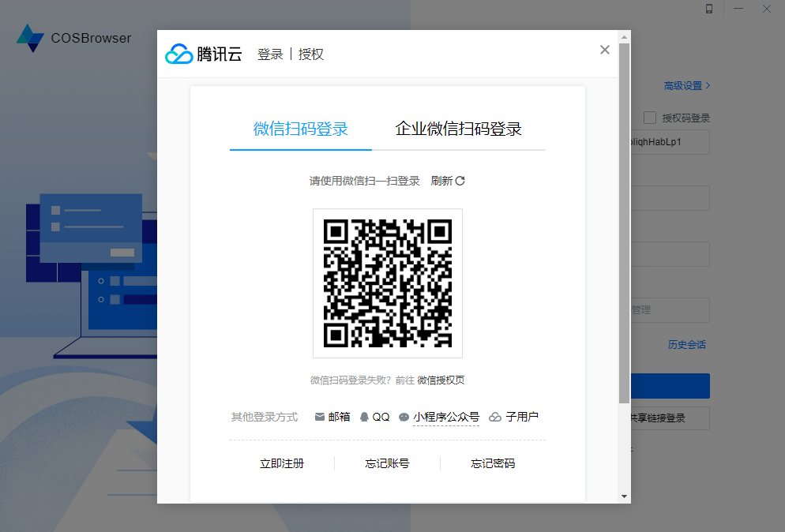Click scrollbar up arrow in login dialog
Screen dimensions: 785x532
[x=624, y=37]
